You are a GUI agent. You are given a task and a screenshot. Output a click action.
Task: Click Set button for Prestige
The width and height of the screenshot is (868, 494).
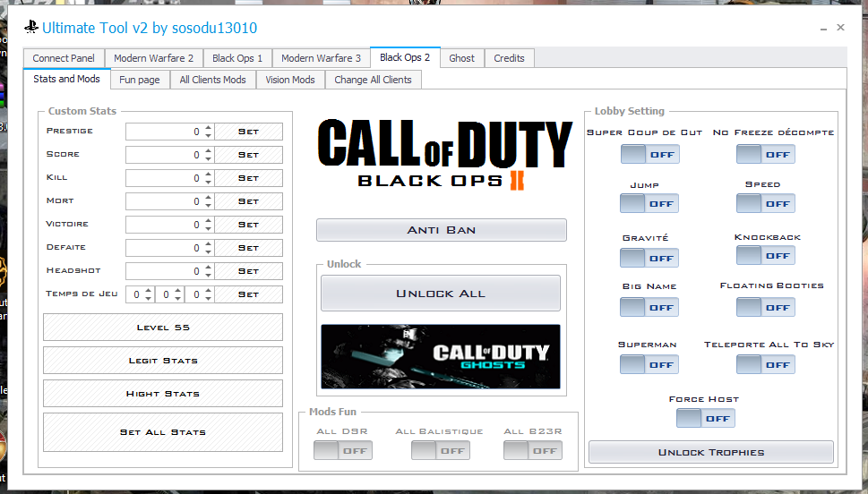(248, 132)
